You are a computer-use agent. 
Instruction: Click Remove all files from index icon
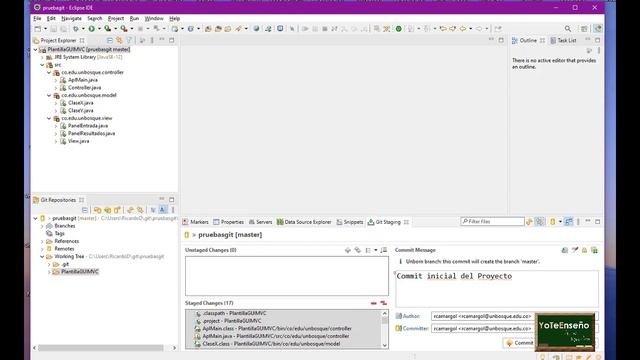(x=383, y=303)
